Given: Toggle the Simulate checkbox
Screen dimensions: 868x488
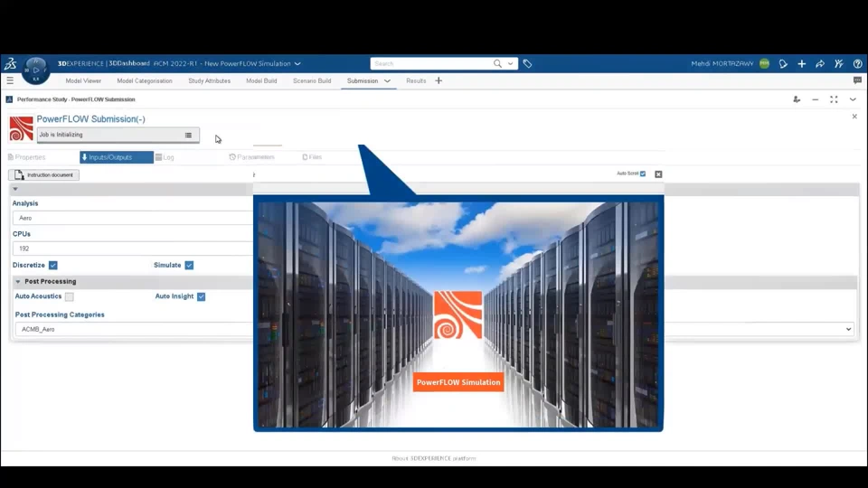Looking at the screenshot, I should [189, 266].
